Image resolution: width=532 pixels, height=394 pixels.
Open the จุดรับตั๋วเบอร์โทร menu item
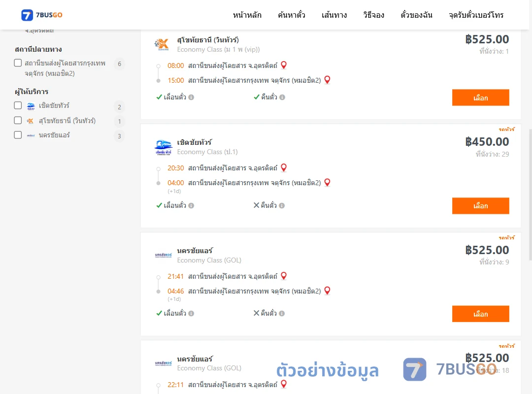click(x=476, y=15)
